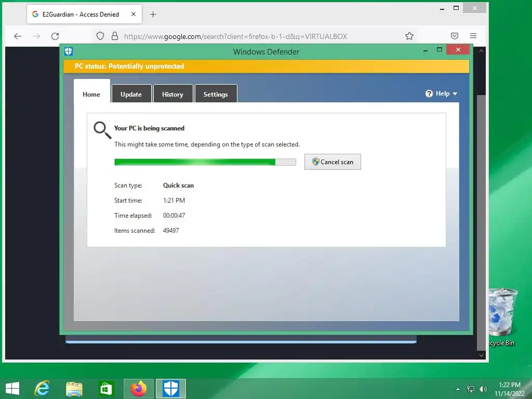Click the 1:21 PM start time value
Viewport: 532px width, 399px height.
click(174, 200)
